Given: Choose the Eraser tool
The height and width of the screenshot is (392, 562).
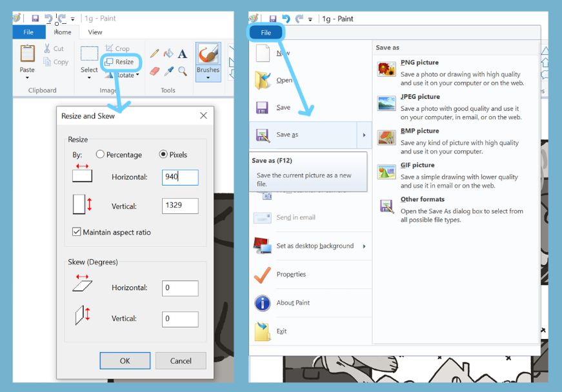Looking at the screenshot, I should 154,71.
